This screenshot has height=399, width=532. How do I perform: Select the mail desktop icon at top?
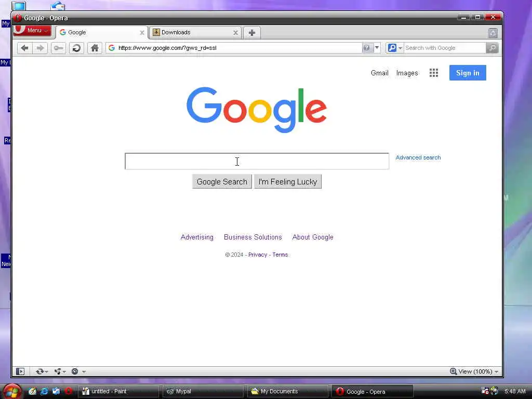click(58, 5)
